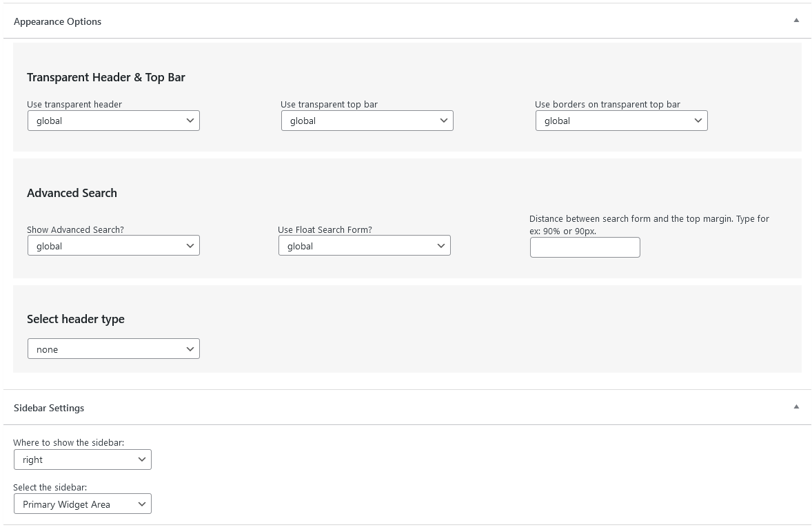Click the Use transparent top bar label
Screen dimensions: 812x527
[x=329, y=104]
